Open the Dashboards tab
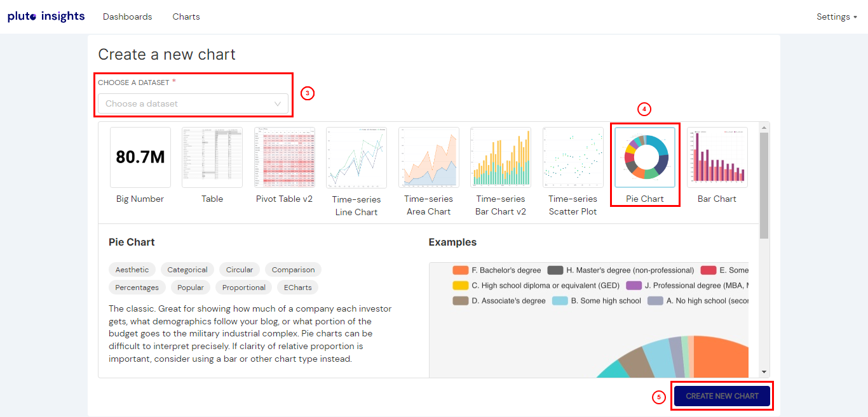The width and height of the screenshot is (868, 417). [128, 17]
